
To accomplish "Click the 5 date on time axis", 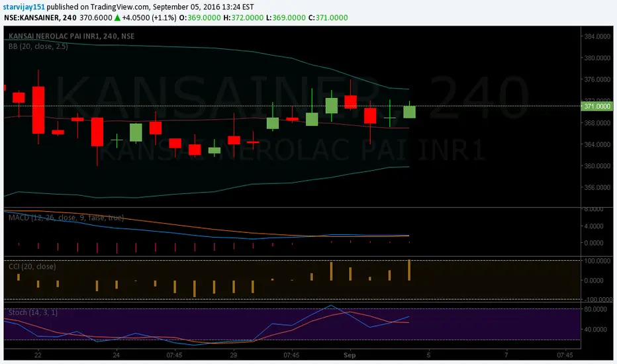I will coord(428,355).
